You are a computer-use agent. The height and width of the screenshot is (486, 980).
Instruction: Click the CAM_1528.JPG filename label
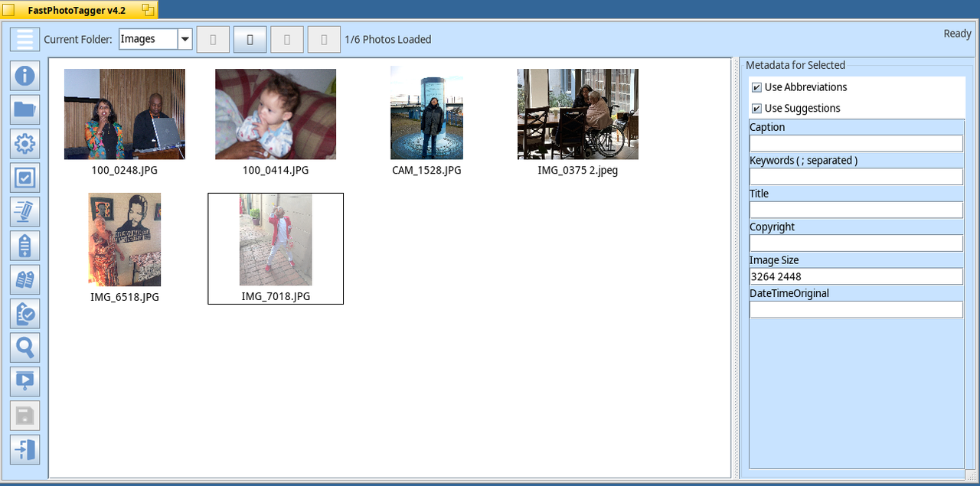click(x=426, y=171)
